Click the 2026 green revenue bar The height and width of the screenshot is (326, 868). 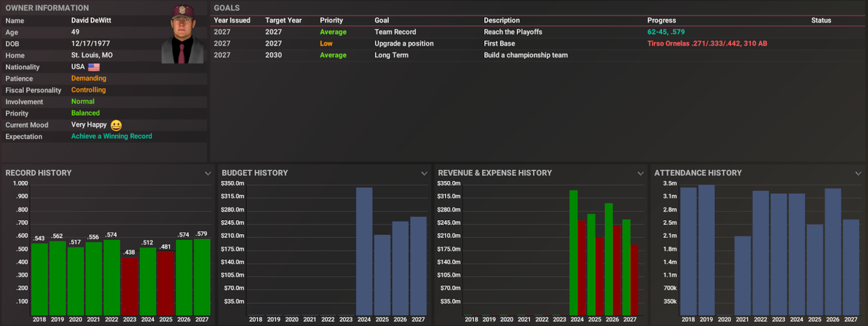609,259
